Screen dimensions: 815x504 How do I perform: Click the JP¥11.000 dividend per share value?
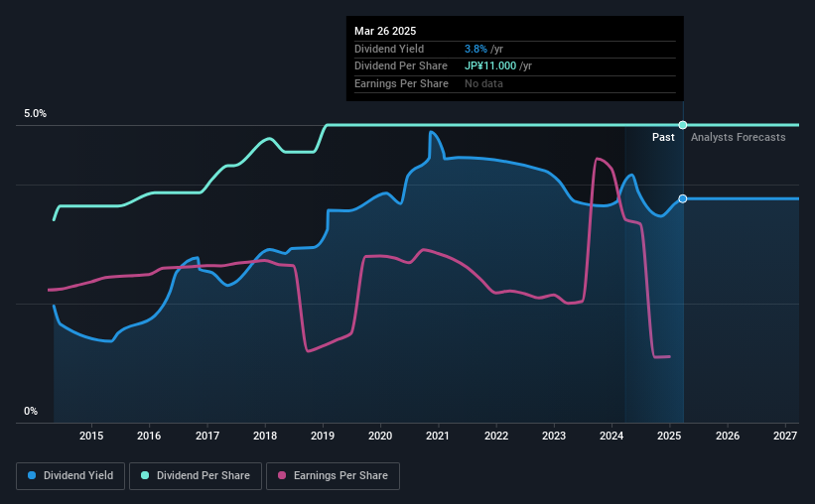490,66
